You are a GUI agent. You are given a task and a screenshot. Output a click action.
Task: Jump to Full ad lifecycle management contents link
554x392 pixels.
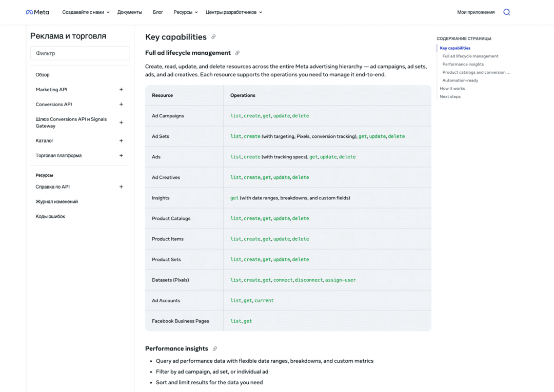[470, 56]
